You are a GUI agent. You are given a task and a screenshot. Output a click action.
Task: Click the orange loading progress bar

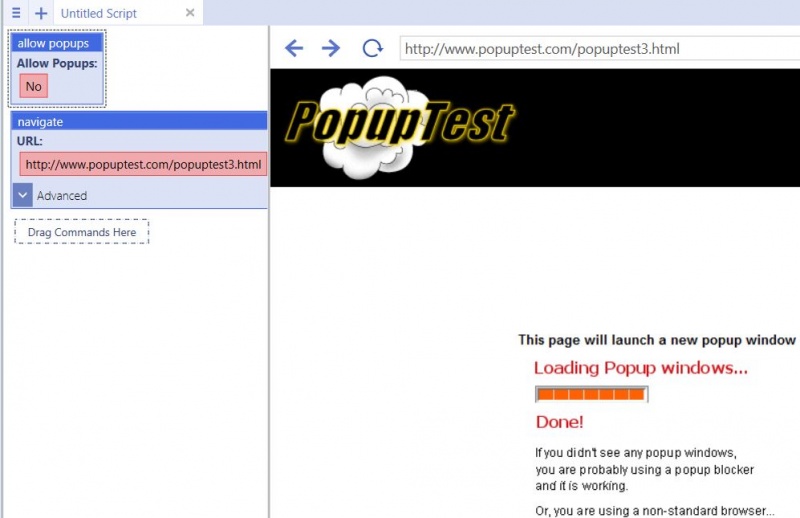point(591,394)
